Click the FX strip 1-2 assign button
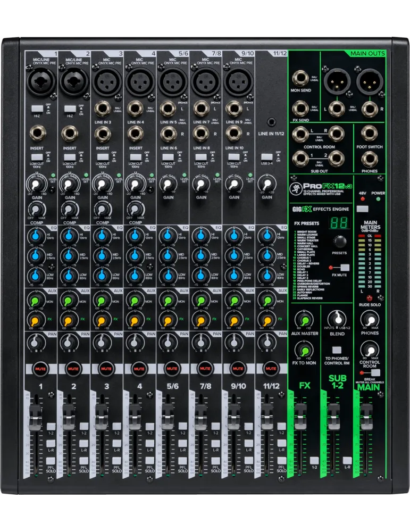410x532 pixels. click(x=314, y=460)
